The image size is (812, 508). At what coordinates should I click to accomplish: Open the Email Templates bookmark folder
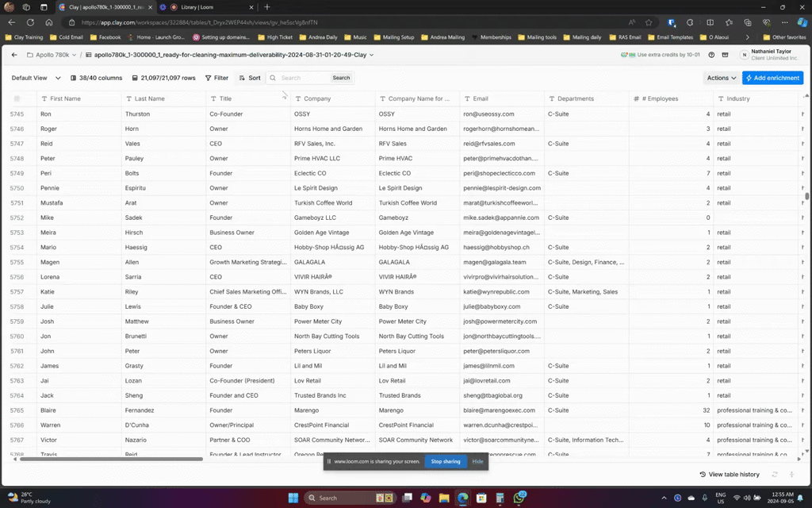tap(670, 37)
